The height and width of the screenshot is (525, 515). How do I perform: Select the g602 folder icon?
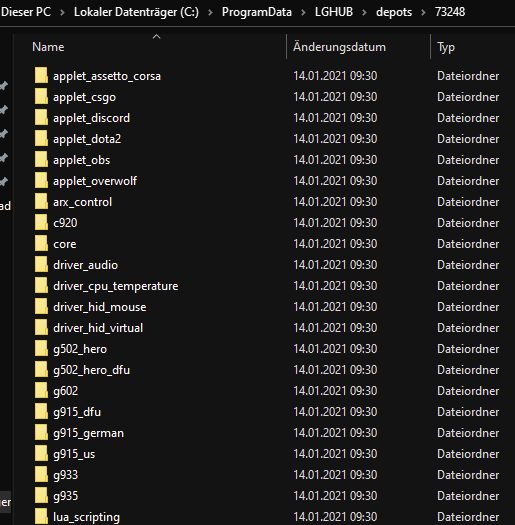click(41, 391)
